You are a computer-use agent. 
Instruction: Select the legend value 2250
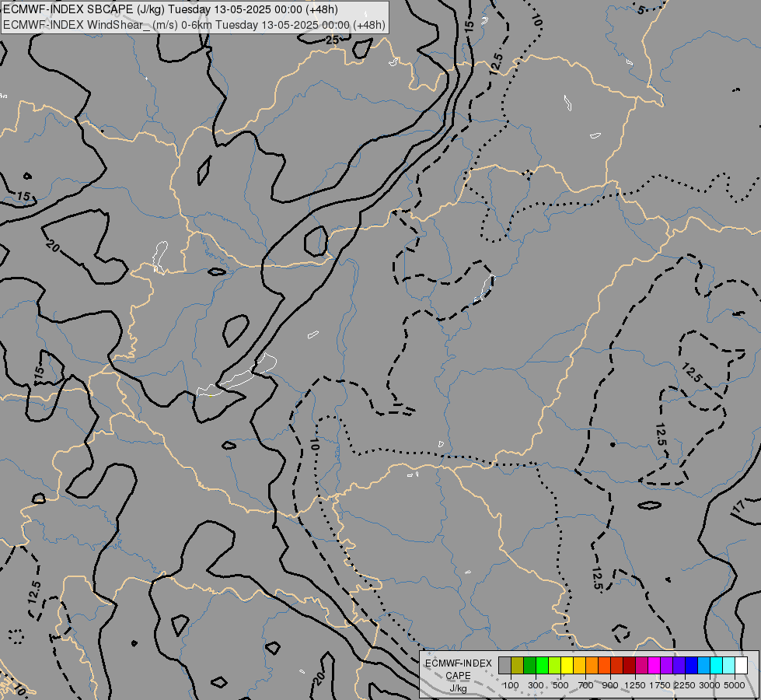(685, 685)
